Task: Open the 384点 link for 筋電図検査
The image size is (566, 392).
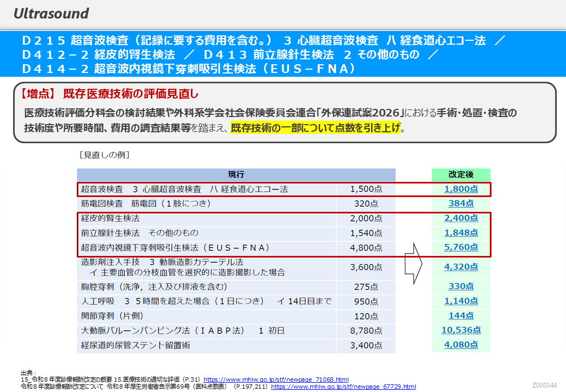Action: tap(461, 203)
